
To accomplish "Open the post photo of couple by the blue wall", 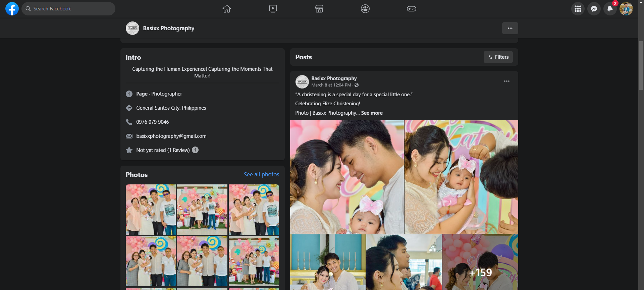I will click(328, 262).
